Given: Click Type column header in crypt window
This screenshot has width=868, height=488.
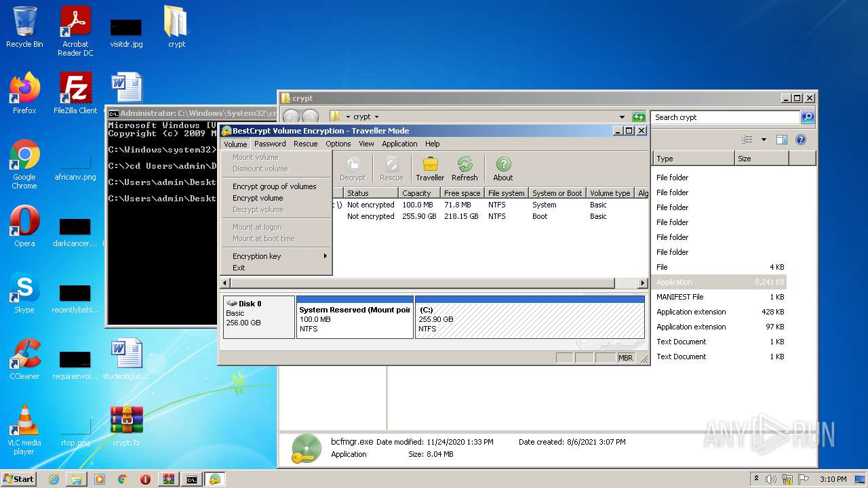Looking at the screenshot, I should tap(693, 159).
